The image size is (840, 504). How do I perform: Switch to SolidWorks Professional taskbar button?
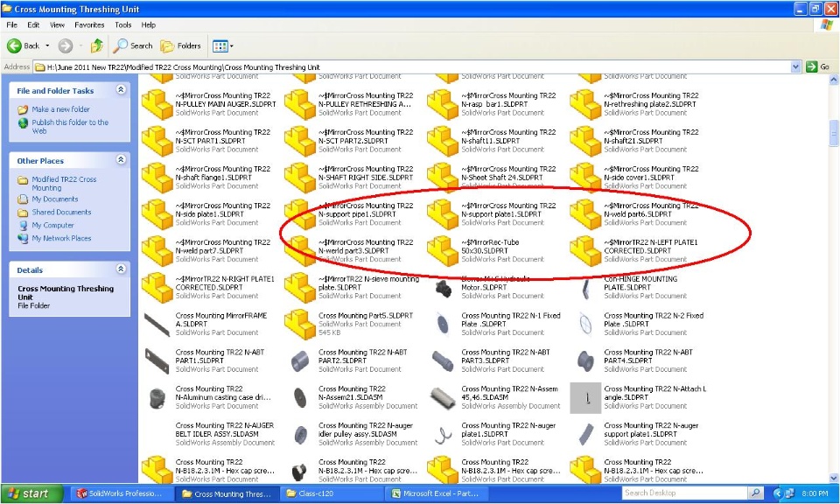pos(122,493)
